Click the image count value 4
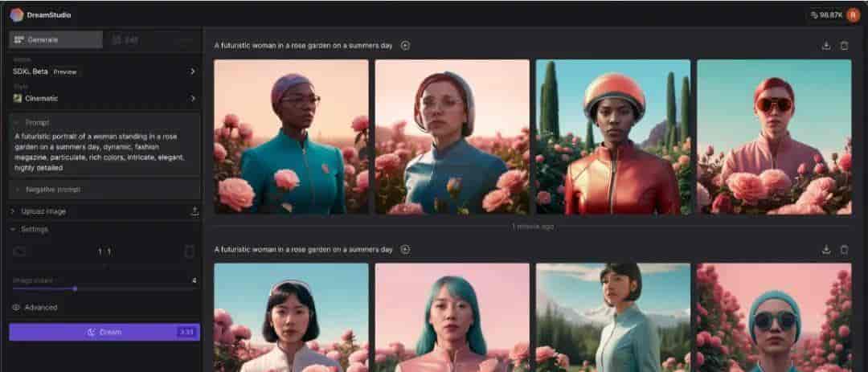The height and width of the screenshot is (372, 868). coord(194,280)
